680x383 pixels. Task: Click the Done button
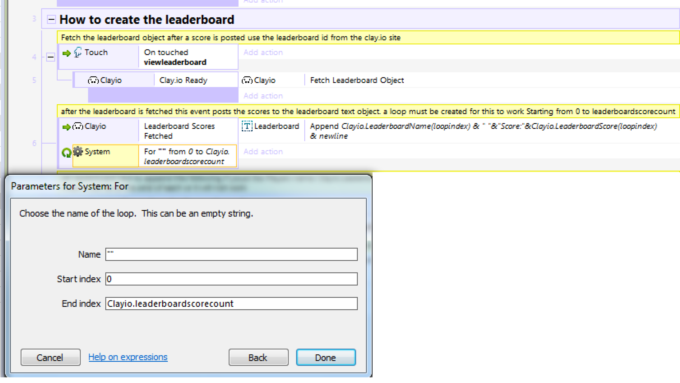tap(326, 357)
